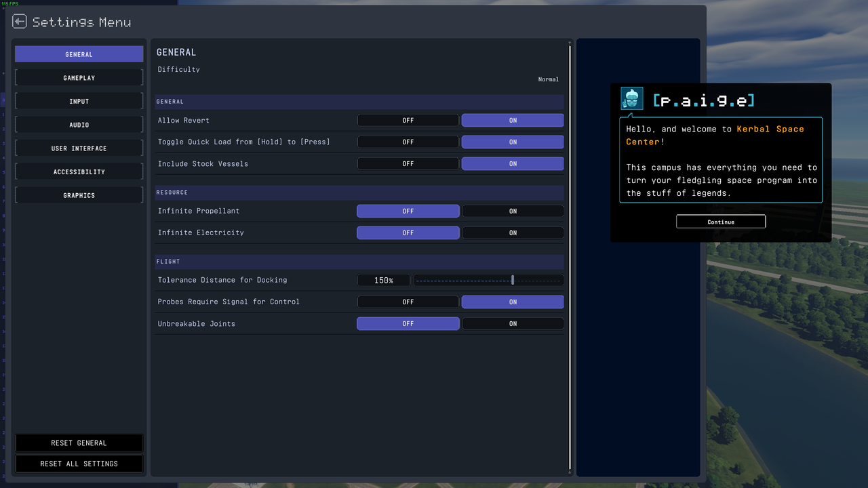
Task: Select ON for Probes Require Signal
Action: [x=513, y=302]
